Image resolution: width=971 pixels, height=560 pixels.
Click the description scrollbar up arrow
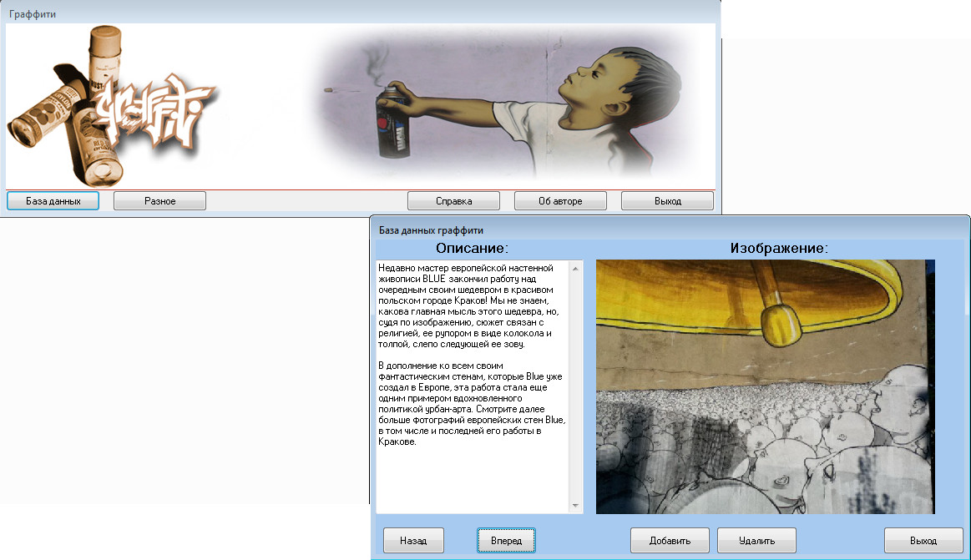pos(575,269)
